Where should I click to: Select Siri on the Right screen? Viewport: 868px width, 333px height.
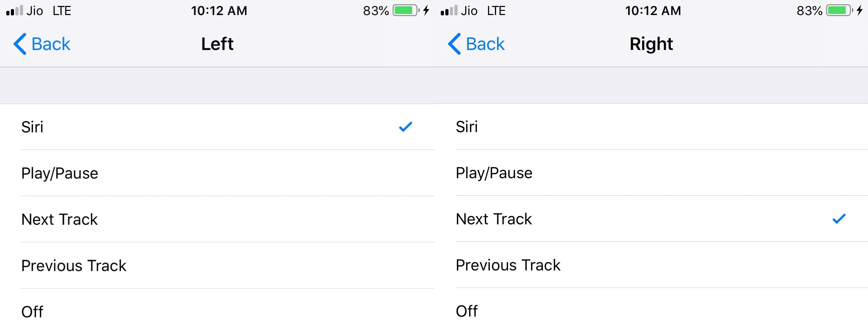coord(651,126)
